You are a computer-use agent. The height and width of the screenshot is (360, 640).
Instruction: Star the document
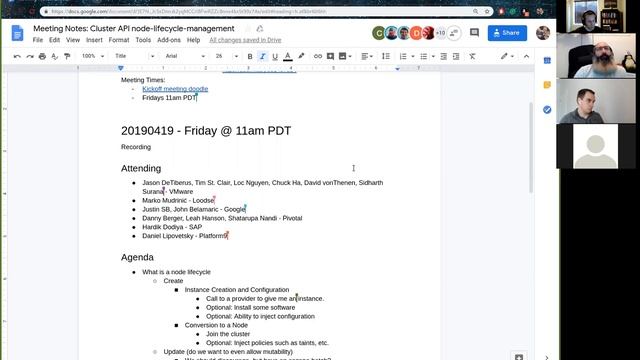point(248,29)
